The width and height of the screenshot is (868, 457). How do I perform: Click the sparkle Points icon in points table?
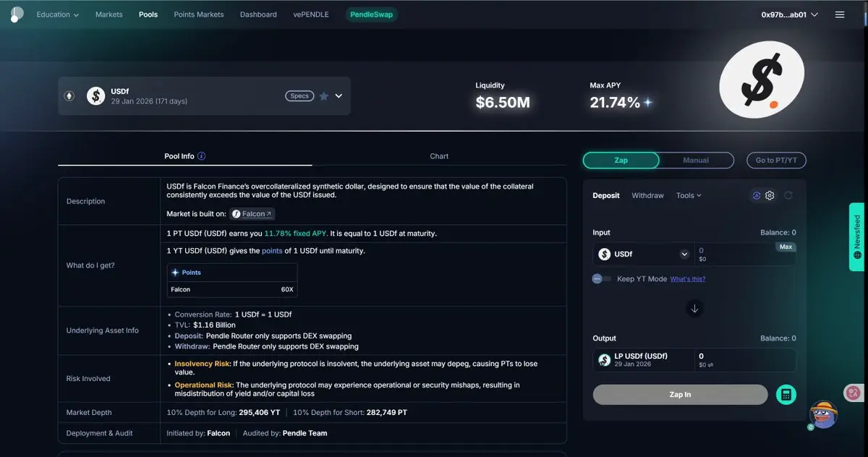point(175,273)
